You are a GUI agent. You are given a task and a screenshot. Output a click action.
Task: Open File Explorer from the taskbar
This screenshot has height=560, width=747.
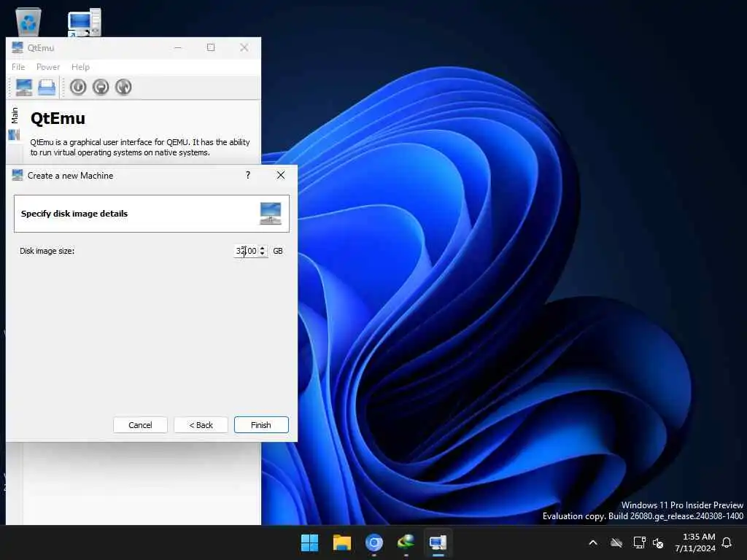click(342, 542)
